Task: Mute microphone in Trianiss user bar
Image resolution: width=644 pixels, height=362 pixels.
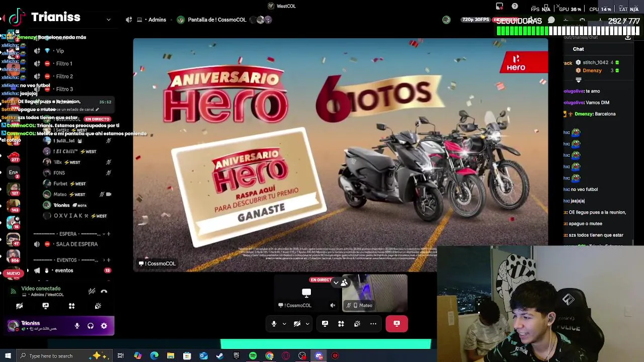Action: coord(77,326)
